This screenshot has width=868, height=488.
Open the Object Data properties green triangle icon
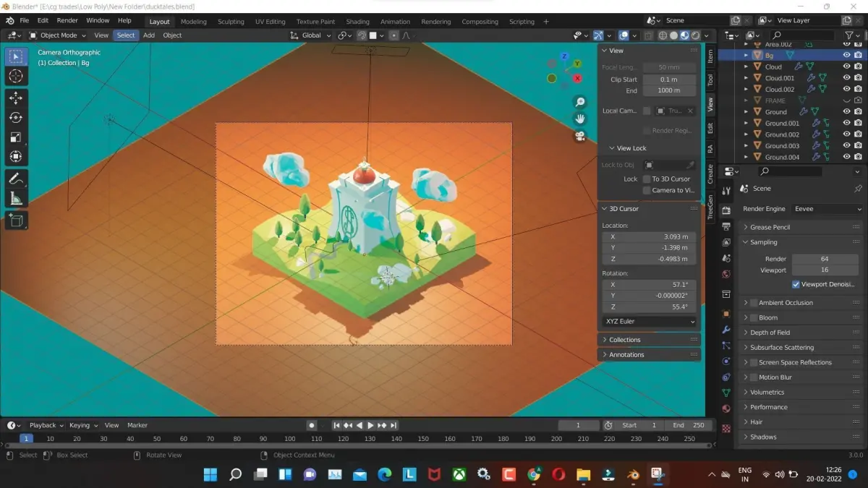(726, 393)
